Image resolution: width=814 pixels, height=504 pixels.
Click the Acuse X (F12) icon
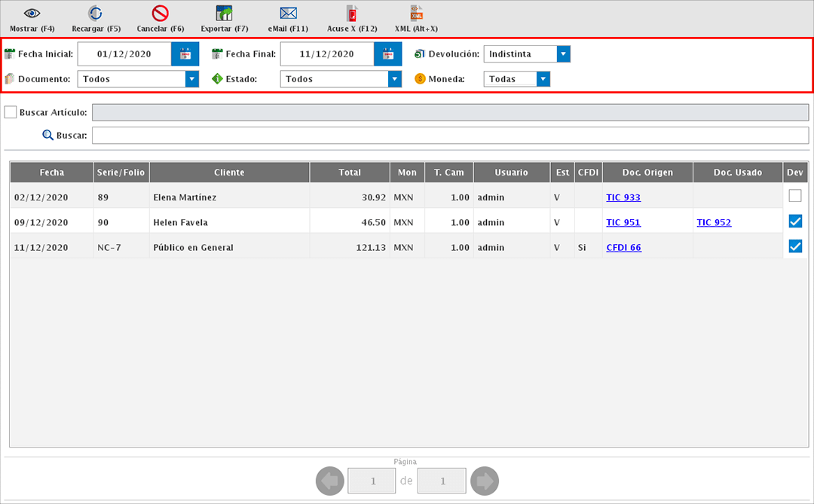pyautogui.click(x=352, y=14)
